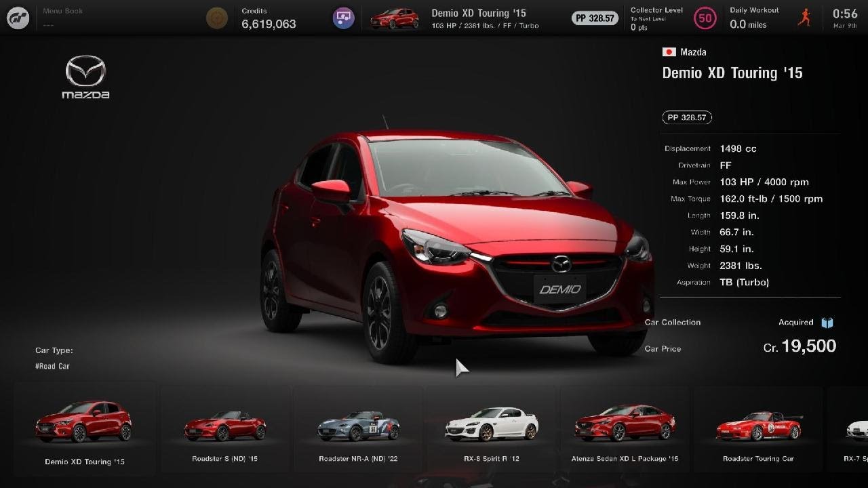The width and height of the screenshot is (868, 488).
Task: Click the top bar PP 328.57 badge
Action: point(595,18)
